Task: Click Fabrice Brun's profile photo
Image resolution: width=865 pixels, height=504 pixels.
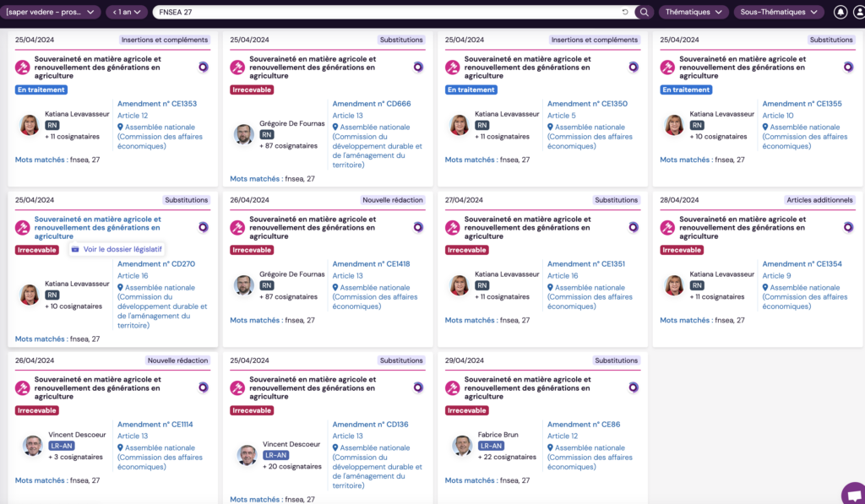Action: coord(463,446)
